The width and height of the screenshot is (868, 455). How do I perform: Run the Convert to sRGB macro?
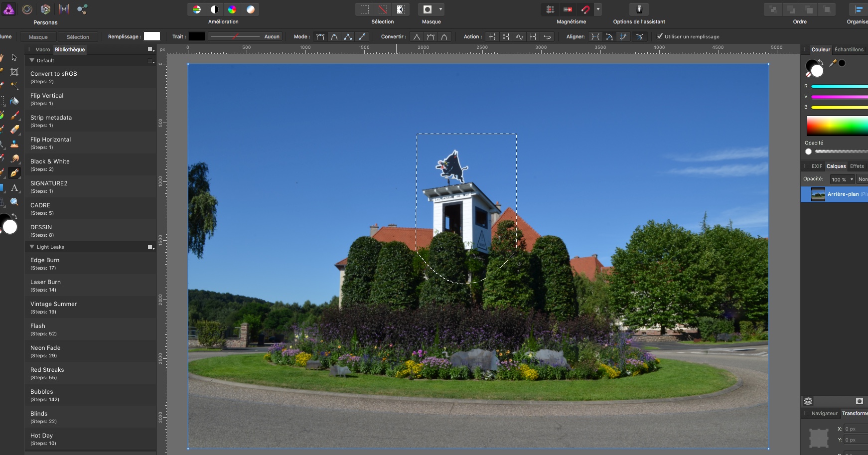pos(91,77)
